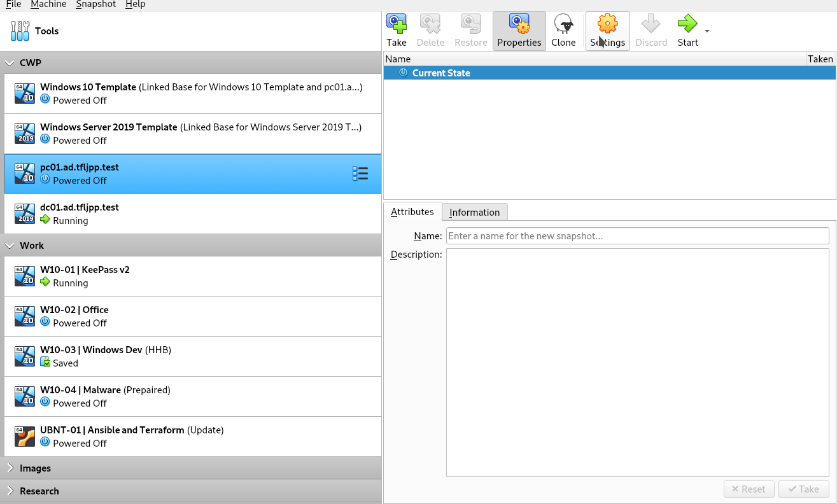The image size is (837, 504).
Task: Open the Start button dropdown arrow
Action: [x=707, y=31]
